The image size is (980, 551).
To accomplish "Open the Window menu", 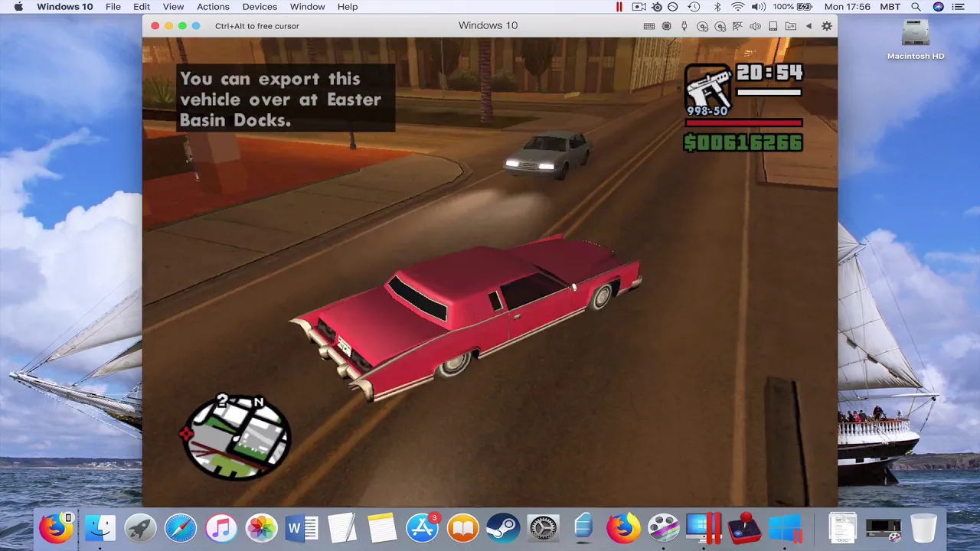I will click(x=307, y=7).
